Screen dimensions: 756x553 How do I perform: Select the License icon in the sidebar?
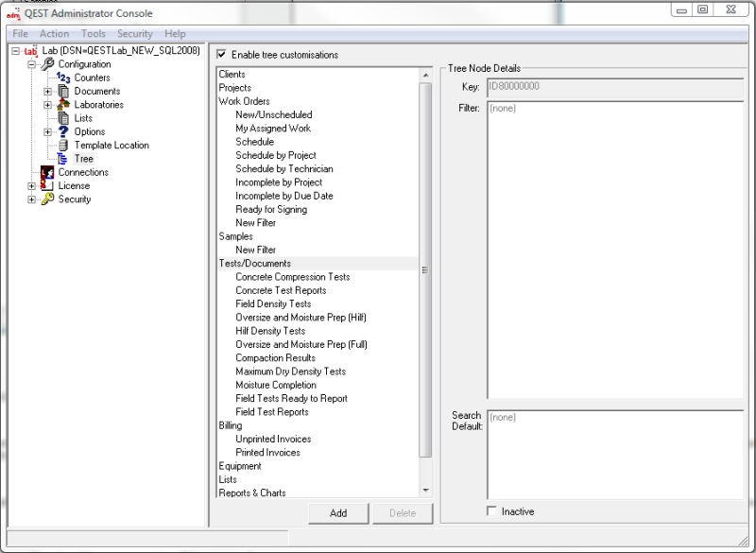coord(44,185)
